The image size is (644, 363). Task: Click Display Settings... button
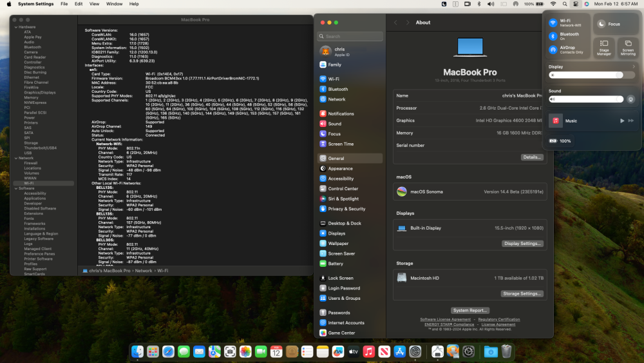522,243
